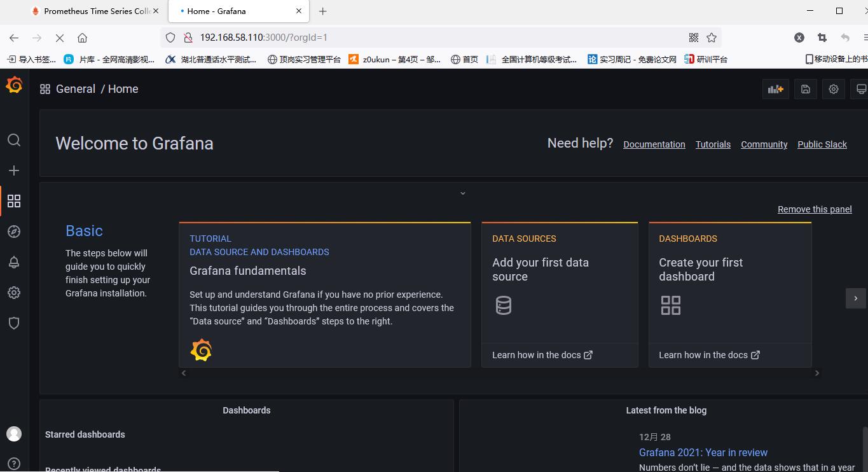This screenshot has width=868, height=472.
Task: Open the Create plus menu in the sidebar
Action: (x=14, y=170)
